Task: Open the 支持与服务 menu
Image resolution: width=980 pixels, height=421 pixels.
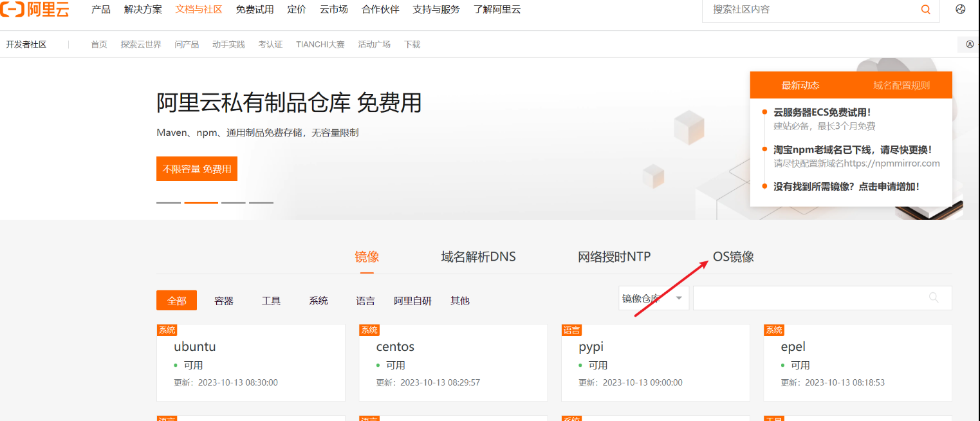Action: [436, 10]
